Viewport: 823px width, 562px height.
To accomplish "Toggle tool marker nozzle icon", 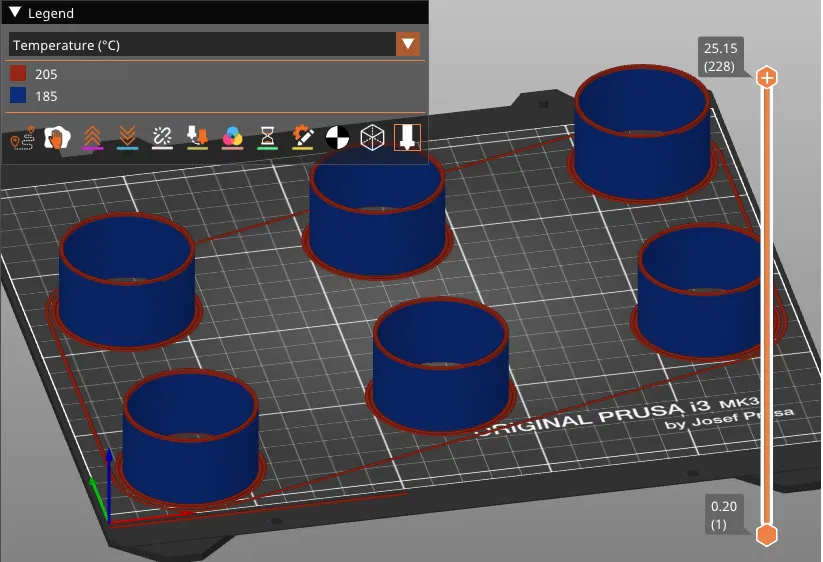I will [407, 137].
